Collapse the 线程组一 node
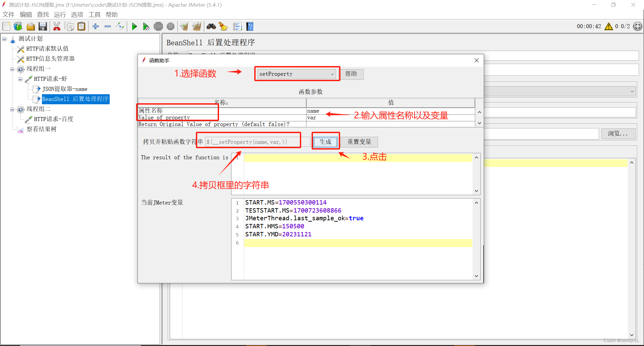Screen dimensions: 644x346 tap(12, 69)
